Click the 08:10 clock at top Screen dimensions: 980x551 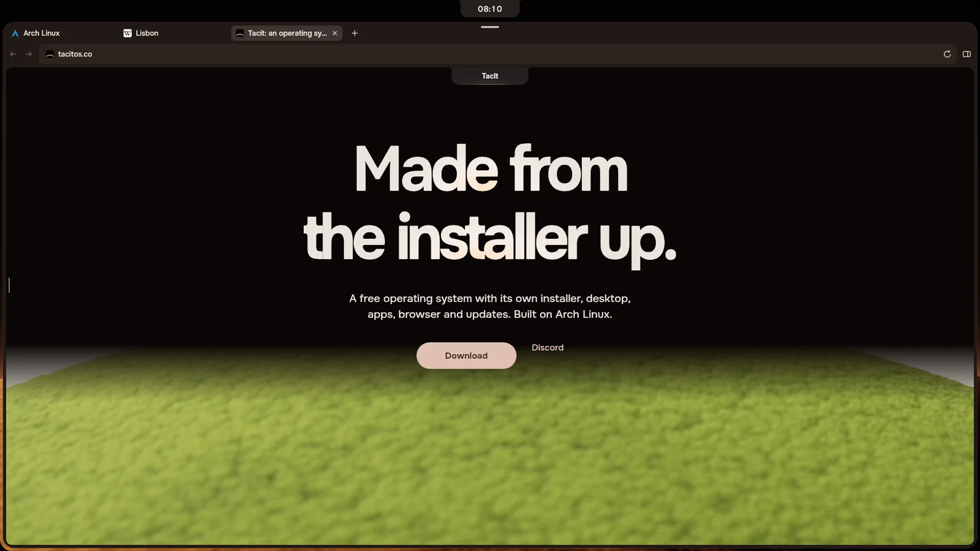pyautogui.click(x=490, y=9)
